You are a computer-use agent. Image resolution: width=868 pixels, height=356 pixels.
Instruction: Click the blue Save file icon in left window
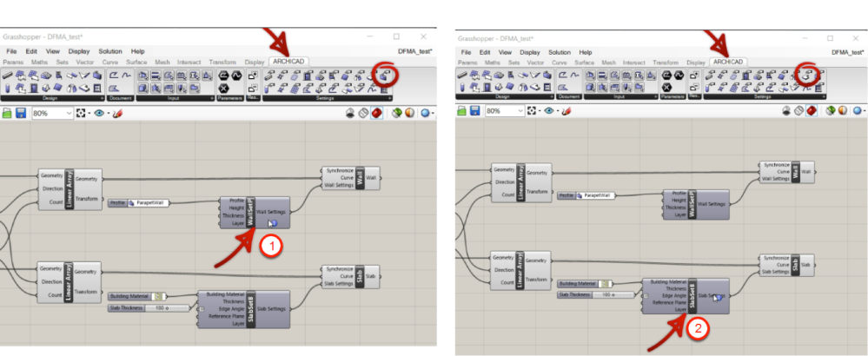[x=21, y=112]
